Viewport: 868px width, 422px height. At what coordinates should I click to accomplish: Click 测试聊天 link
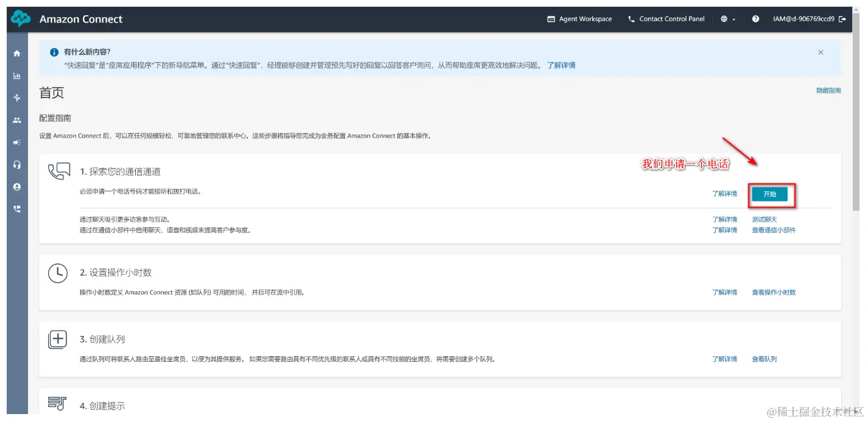coord(764,220)
